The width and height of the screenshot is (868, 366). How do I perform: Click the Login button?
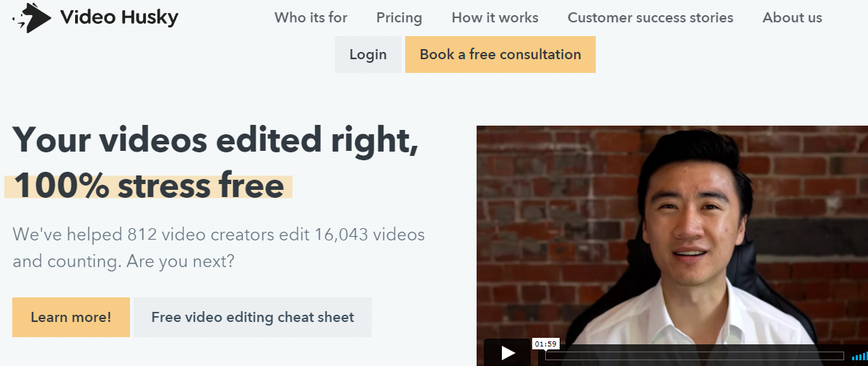tap(368, 55)
